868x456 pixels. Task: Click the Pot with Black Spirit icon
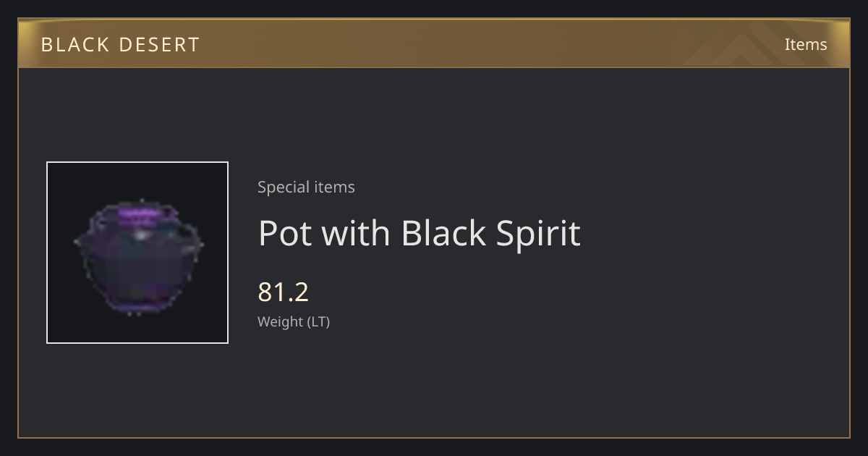point(138,258)
